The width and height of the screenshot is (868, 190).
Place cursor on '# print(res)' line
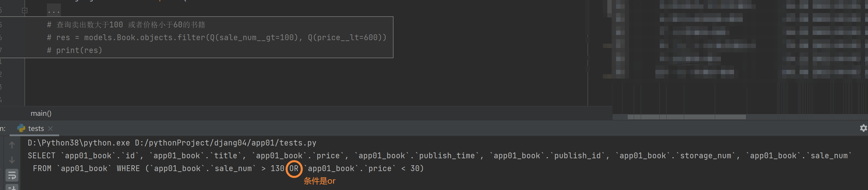click(x=75, y=50)
